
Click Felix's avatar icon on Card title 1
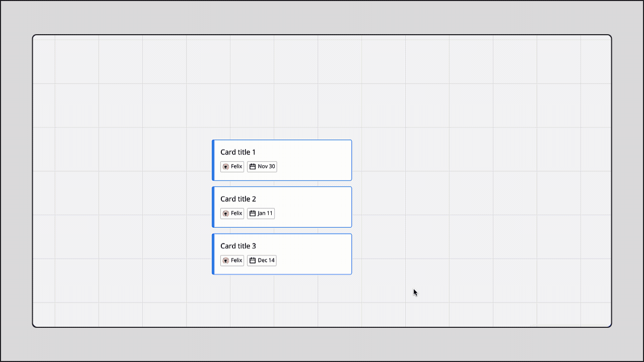click(x=226, y=167)
